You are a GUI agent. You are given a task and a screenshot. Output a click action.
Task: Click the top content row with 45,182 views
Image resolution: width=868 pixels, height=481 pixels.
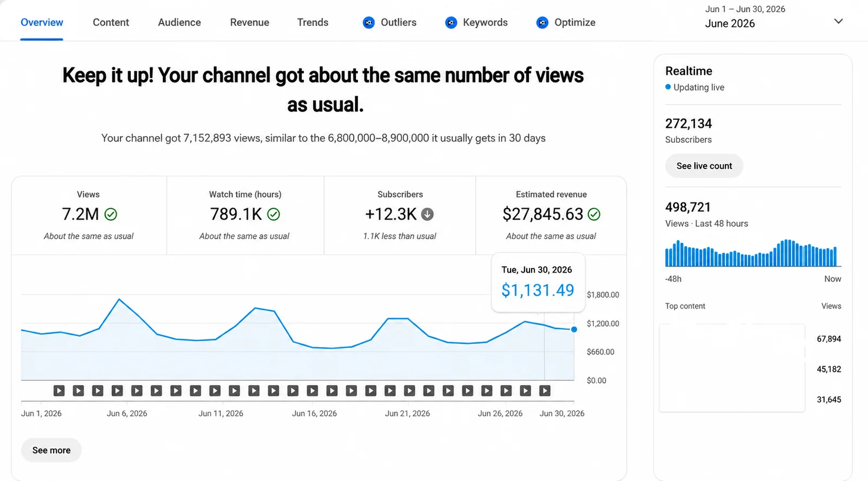click(x=750, y=369)
